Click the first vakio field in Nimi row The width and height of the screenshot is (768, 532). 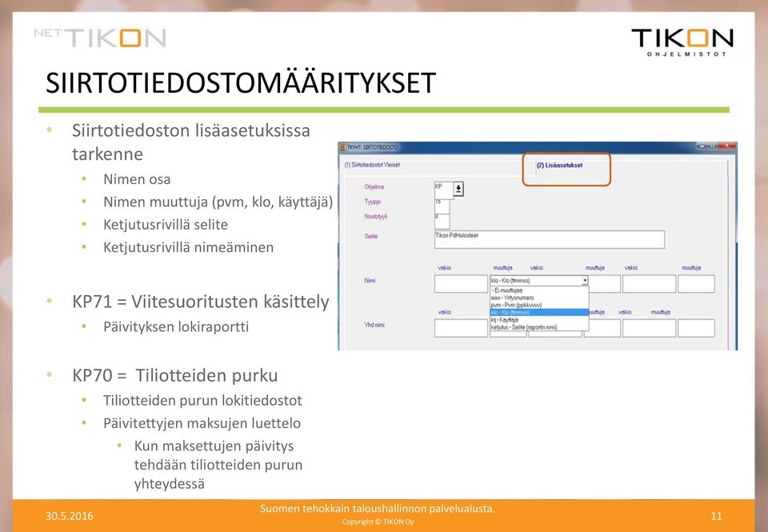coord(461,284)
